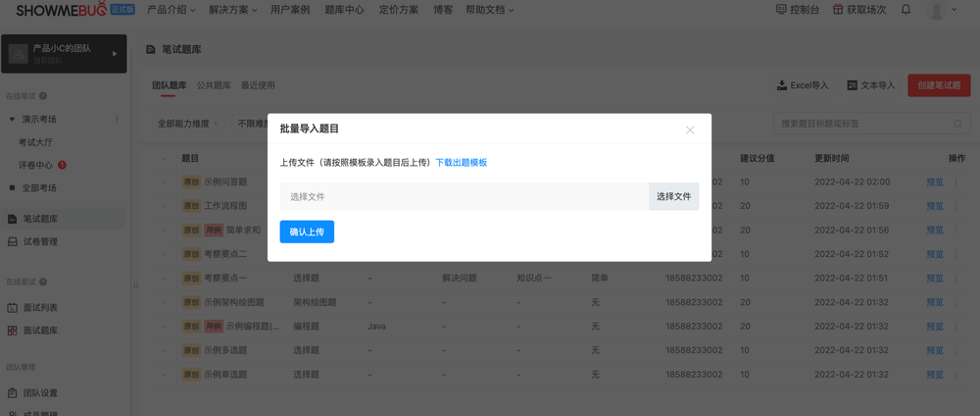Click the 团队设置 sidebar icon
980x416 pixels.
[x=13, y=393]
